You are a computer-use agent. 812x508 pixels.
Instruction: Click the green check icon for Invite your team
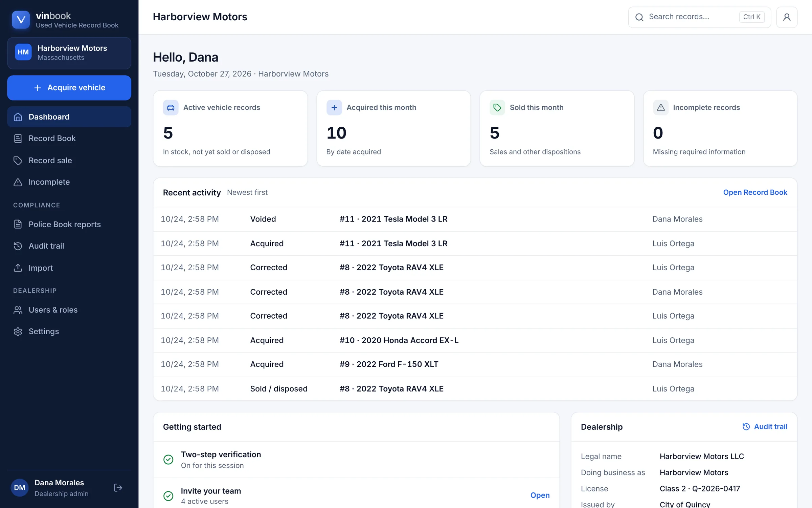(168, 496)
